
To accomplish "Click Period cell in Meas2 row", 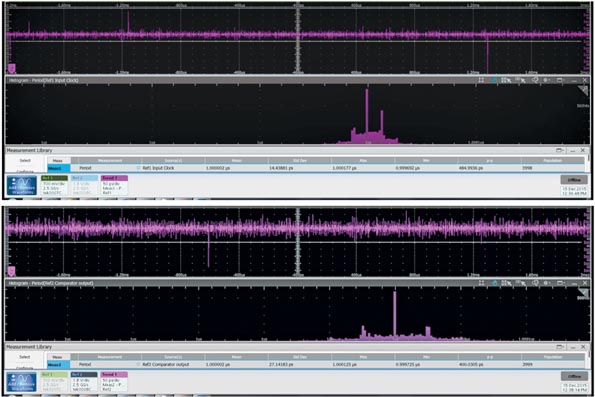I will coord(85,364).
